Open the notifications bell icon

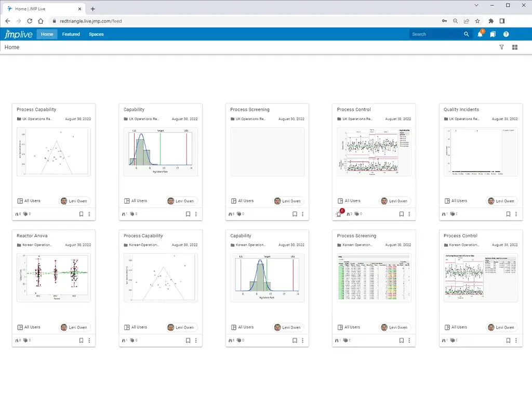click(x=480, y=34)
